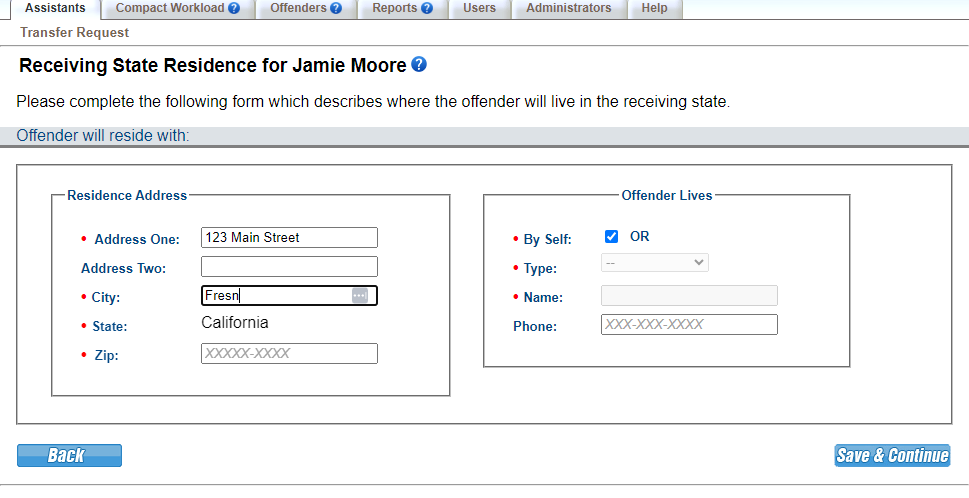Open Reports tab
Viewport: 969px width, 498px height.
402,9
